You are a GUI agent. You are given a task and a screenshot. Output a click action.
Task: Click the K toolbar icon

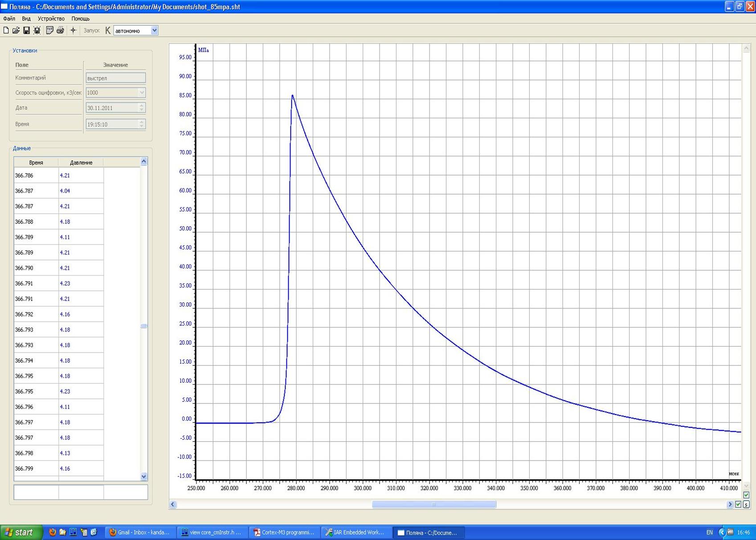pyautogui.click(x=108, y=30)
